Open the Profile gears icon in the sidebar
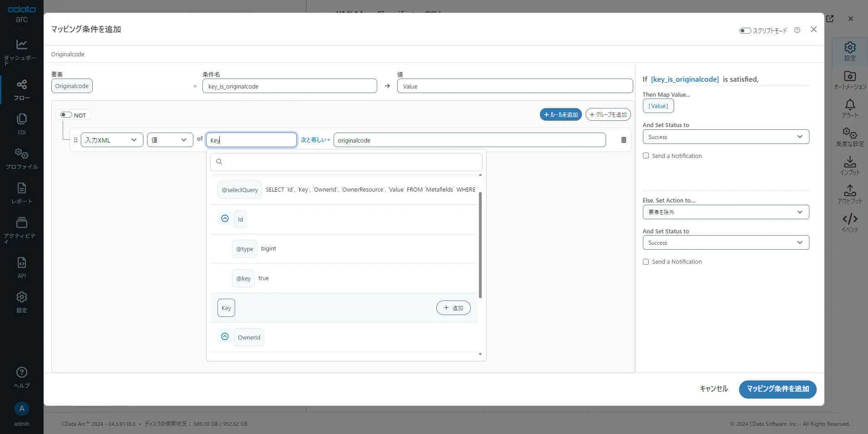The image size is (868, 434). tap(21, 153)
